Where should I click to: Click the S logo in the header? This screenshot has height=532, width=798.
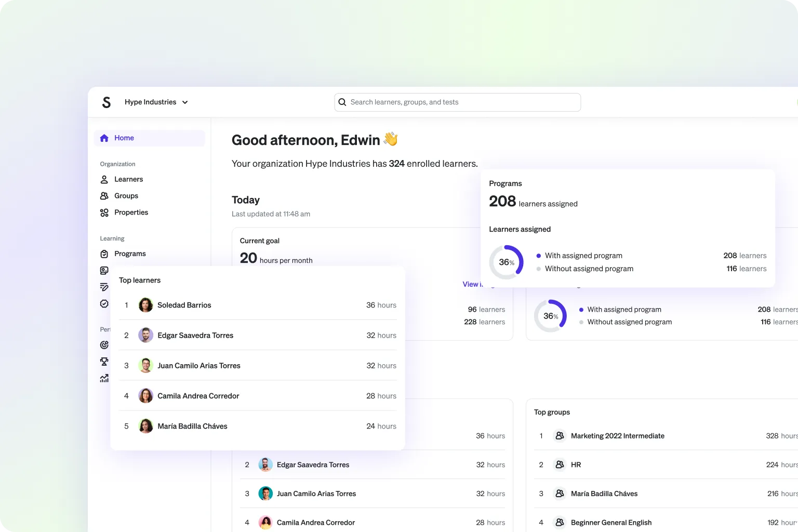(107, 102)
